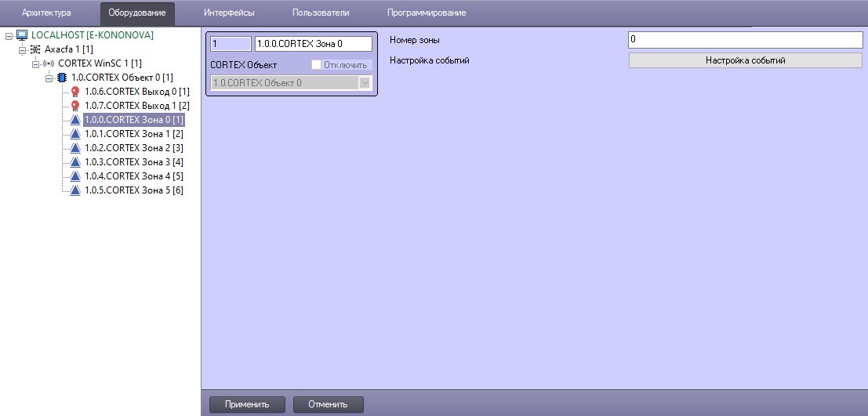Switch to the Архитектура tab

(46, 13)
